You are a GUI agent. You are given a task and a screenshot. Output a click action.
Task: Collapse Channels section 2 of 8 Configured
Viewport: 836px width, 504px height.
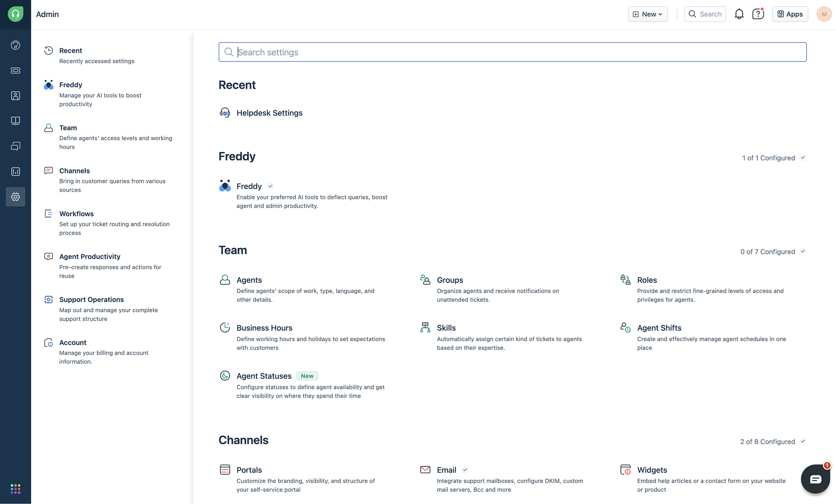[x=803, y=441]
